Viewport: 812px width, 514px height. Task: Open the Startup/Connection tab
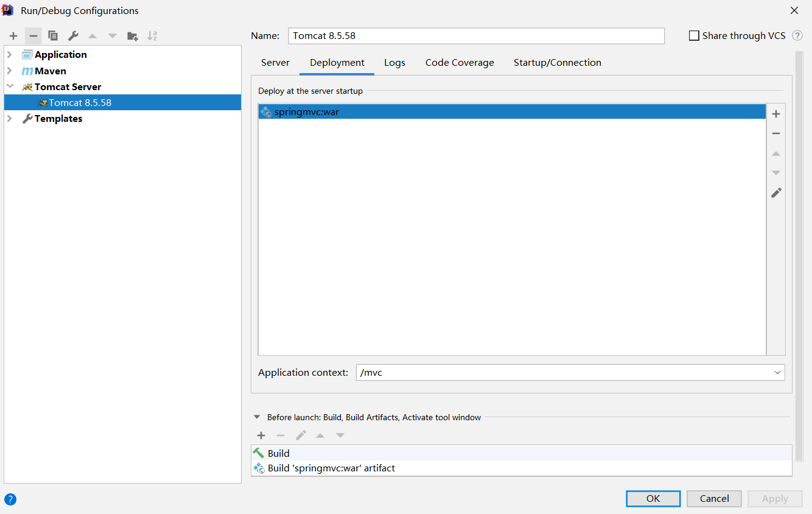click(x=558, y=62)
